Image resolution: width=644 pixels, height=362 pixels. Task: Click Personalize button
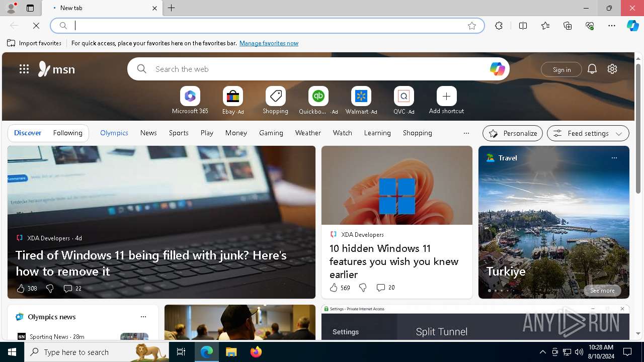[x=512, y=133]
